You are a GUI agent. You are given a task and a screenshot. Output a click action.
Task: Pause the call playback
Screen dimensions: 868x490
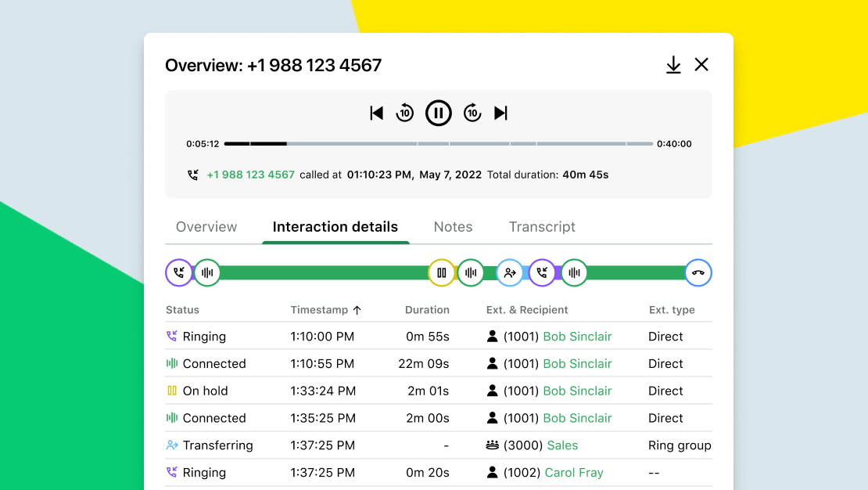(x=439, y=113)
